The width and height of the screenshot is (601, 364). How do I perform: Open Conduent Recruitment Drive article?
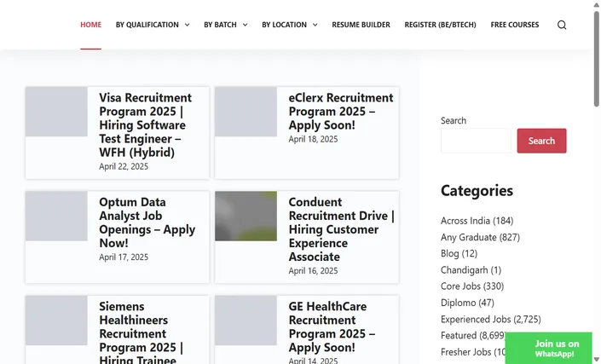click(x=342, y=229)
